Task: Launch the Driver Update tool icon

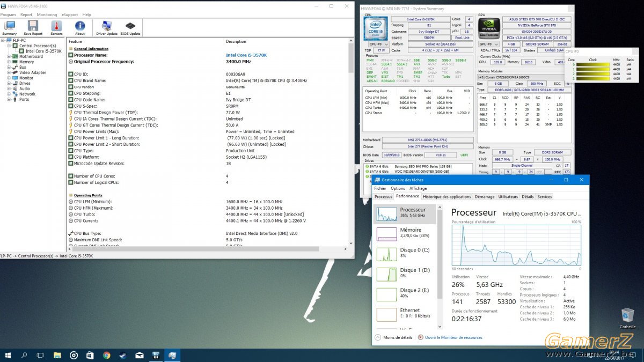Action: (106, 26)
